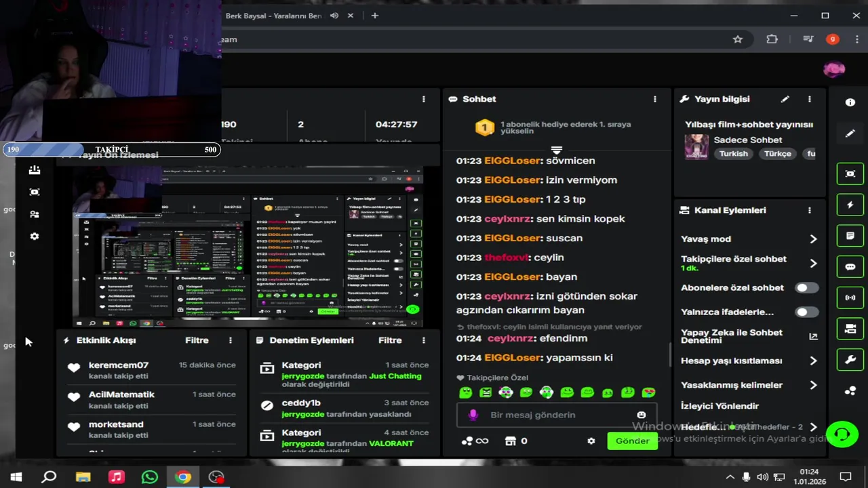Open a new browser tab
868x488 pixels.
coord(375,16)
